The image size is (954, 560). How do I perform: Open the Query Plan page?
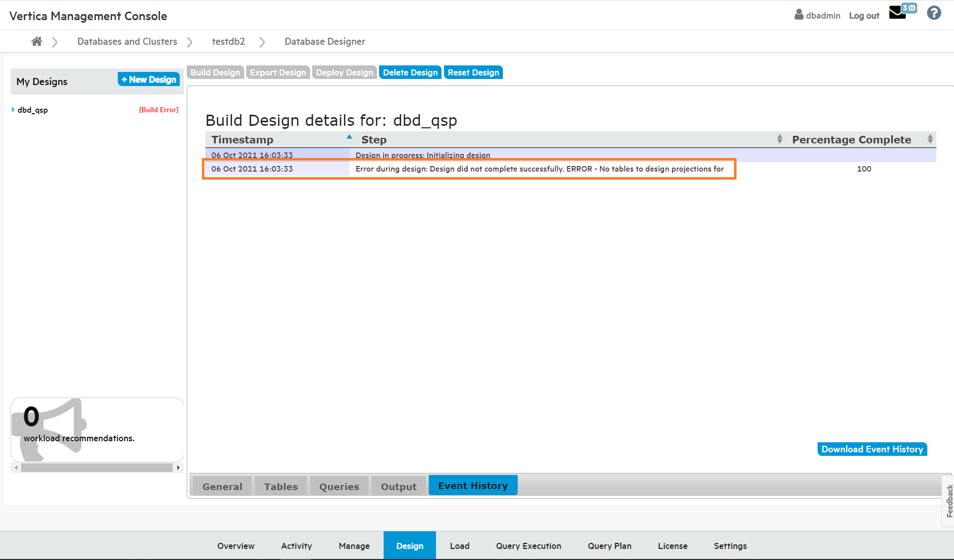click(609, 546)
